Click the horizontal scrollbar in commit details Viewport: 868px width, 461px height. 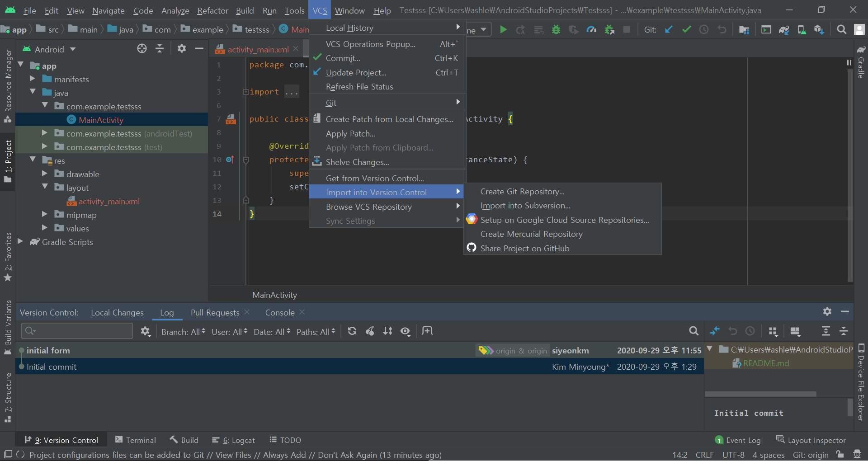click(x=760, y=394)
